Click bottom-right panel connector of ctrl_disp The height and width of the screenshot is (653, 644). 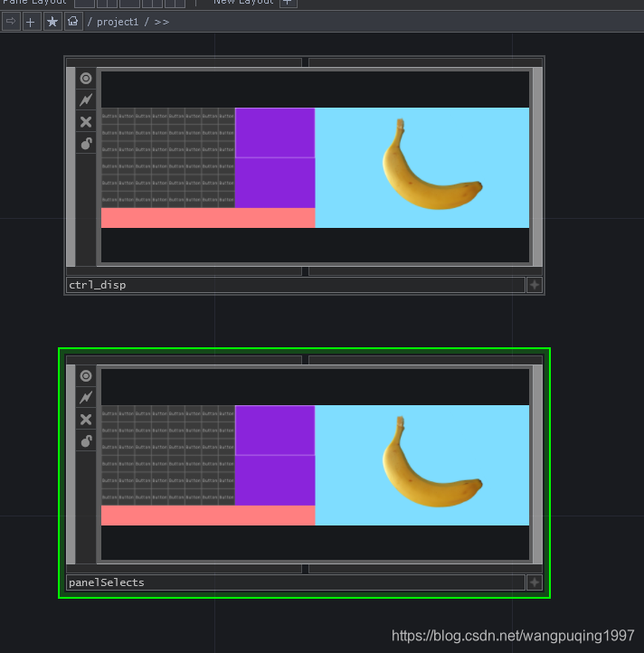425,271
